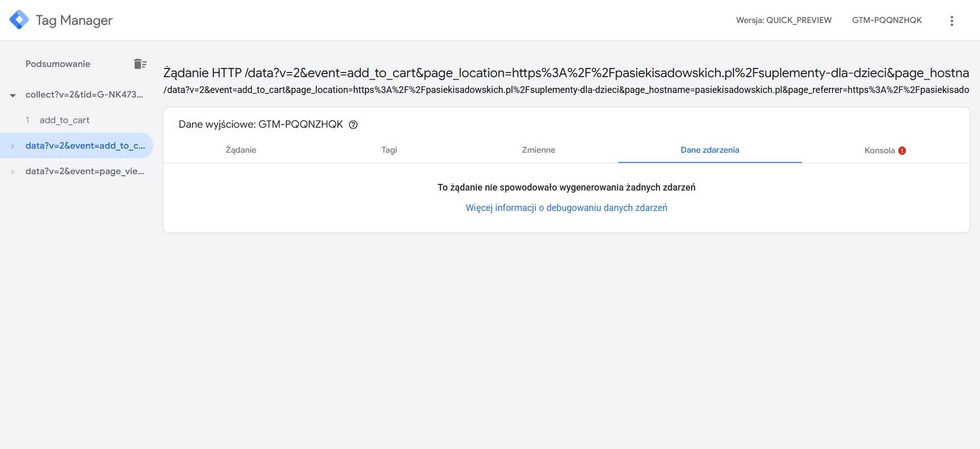Open the Konsola tab
Image resolution: width=980 pixels, height=449 pixels.
[879, 150]
